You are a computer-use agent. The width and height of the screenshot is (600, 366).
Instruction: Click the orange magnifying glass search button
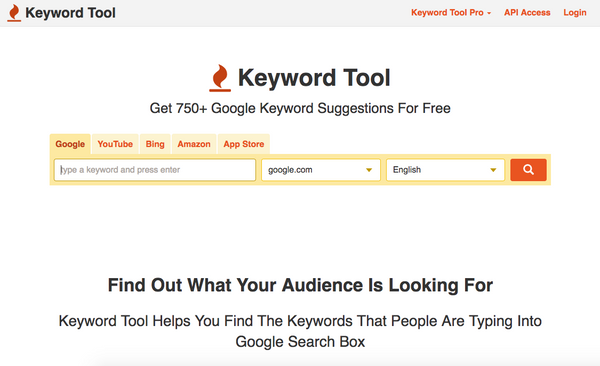(x=528, y=170)
